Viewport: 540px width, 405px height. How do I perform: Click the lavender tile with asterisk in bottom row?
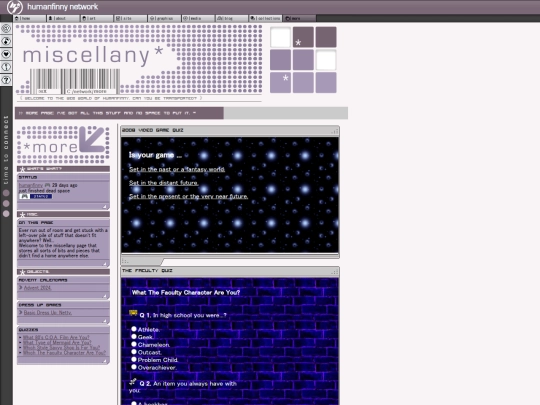coord(280,83)
